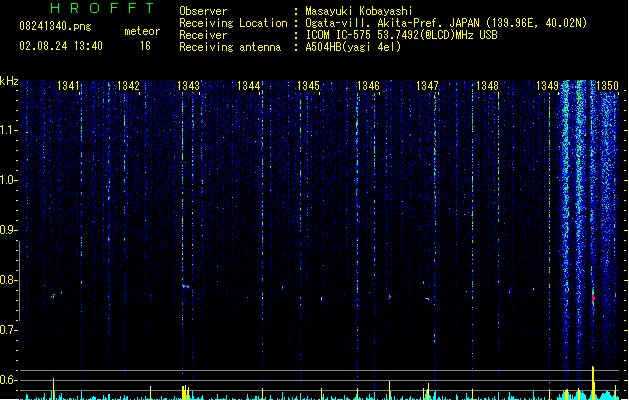Click the 'meteor' count label
Viewport: 629px width, 400px height.
click(142, 31)
